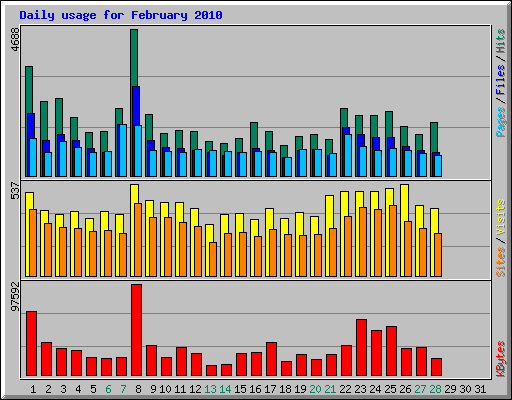Screen dimensions: 512x400
Task: Click day 15 on the x-axis
Action: 240,389
